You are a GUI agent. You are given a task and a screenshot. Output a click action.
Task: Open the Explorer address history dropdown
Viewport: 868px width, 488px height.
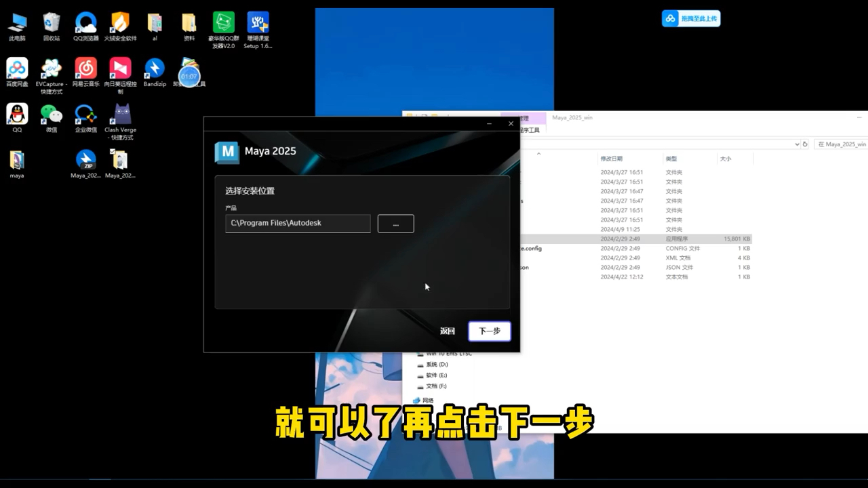click(797, 144)
